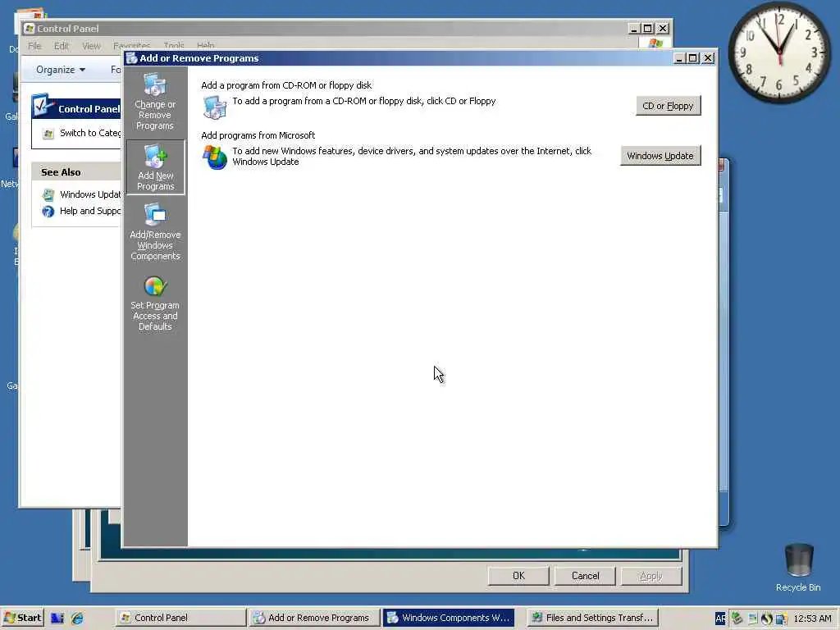The width and height of the screenshot is (840, 630).
Task: Open Edit menu in Control Panel window
Action: (x=61, y=46)
